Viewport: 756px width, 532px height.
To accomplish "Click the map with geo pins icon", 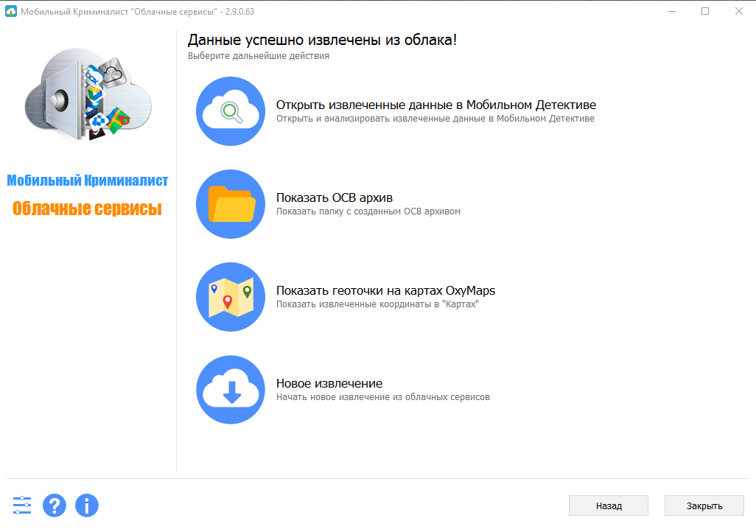I will (231, 297).
